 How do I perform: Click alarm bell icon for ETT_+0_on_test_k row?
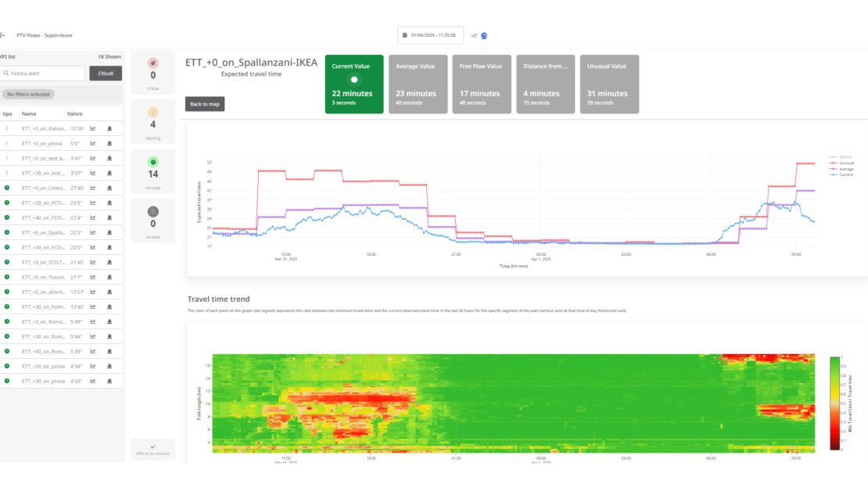point(109,158)
